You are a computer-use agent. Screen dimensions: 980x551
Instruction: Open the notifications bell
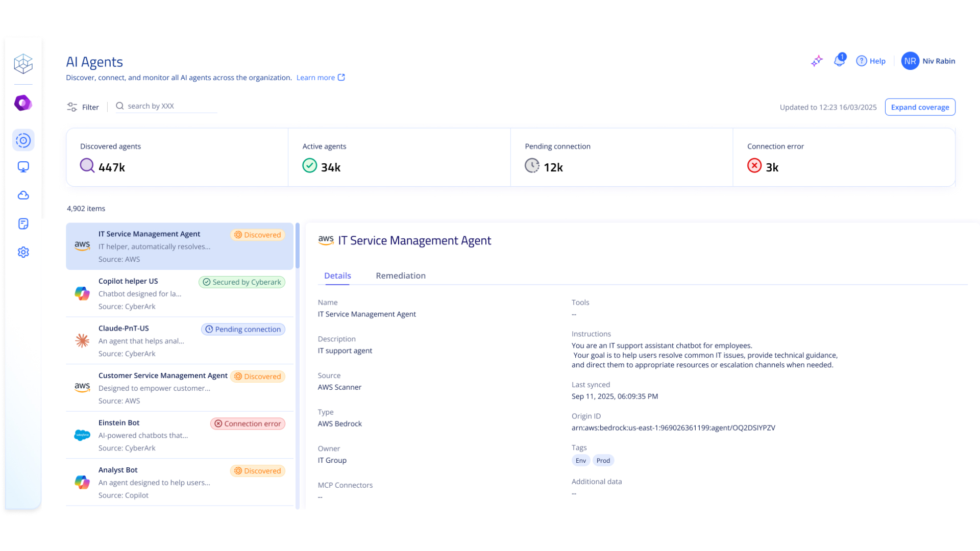click(839, 61)
